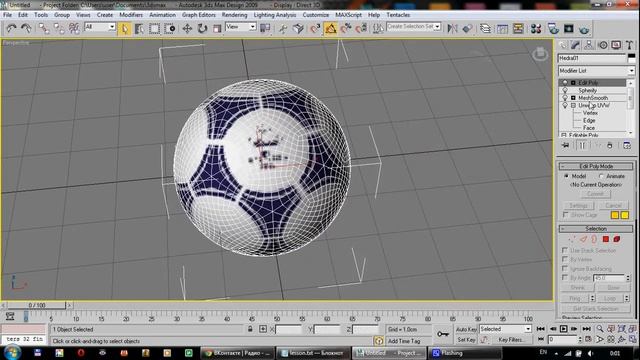This screenshot has width=640, height=360.
Task: Select Polygon sub-object level red square
Action: coord(606,239)
